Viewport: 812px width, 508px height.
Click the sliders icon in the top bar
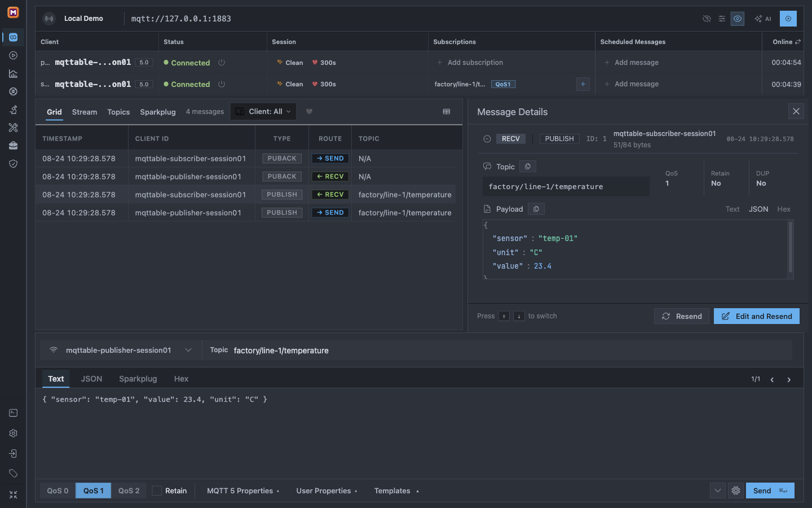tap(722, 19)
